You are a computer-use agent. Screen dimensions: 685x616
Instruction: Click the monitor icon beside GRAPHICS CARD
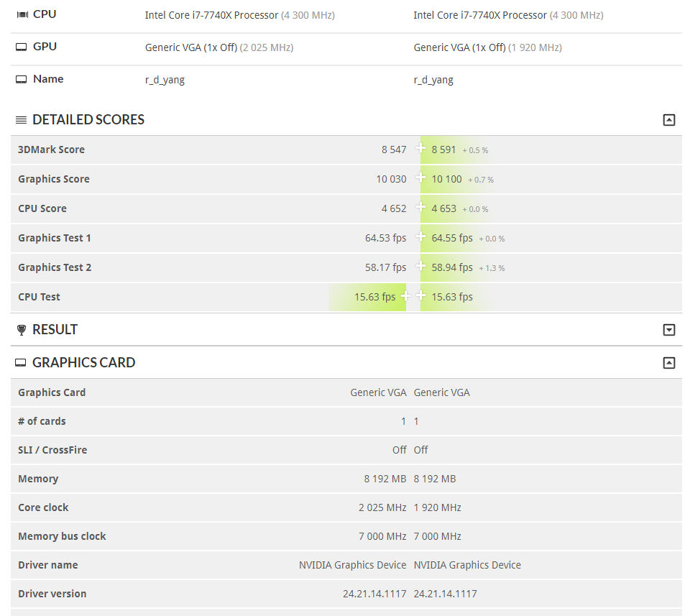(22, 363)
